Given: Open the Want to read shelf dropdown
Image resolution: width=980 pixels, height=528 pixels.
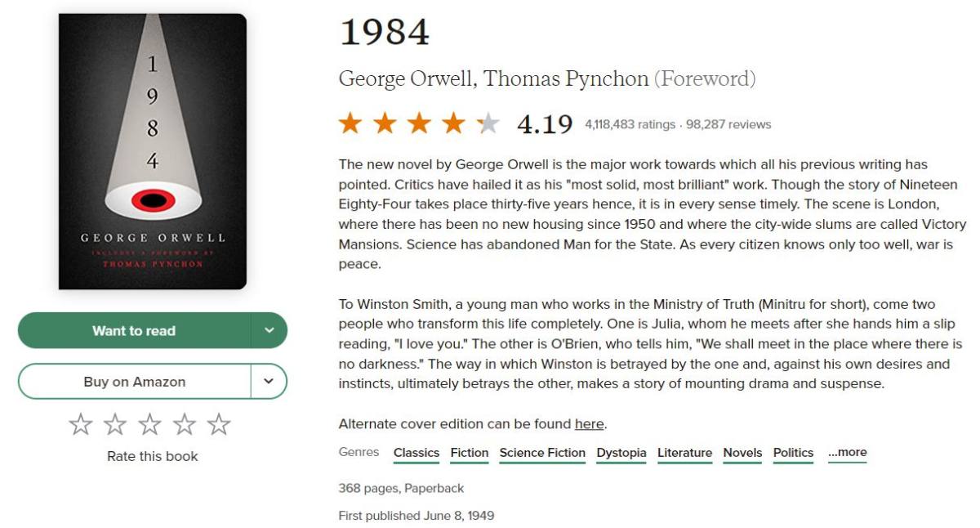Looking at the screenshot, I should point(269,331).
